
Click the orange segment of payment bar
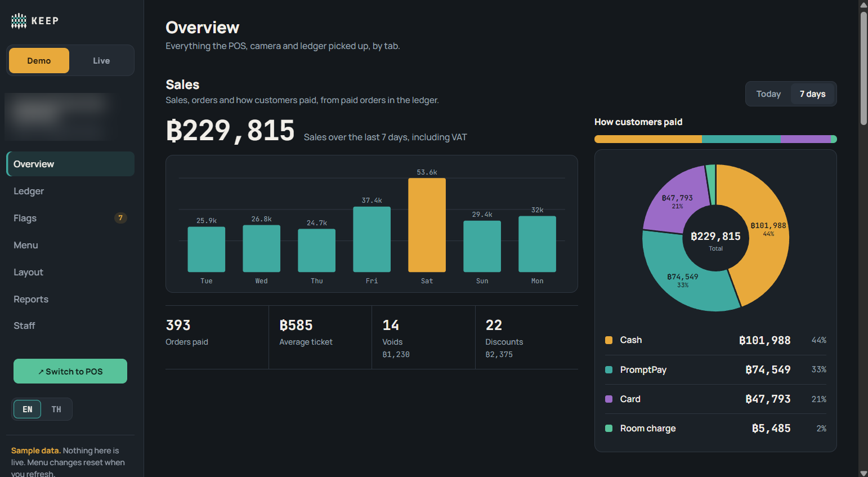648,139
